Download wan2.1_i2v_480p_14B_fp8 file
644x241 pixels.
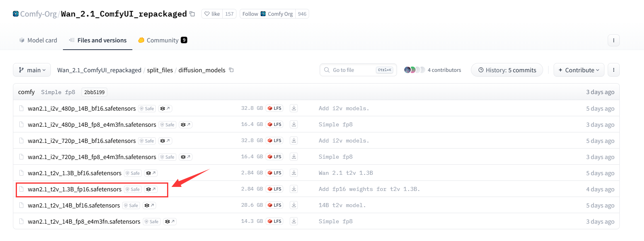(294, 124)
